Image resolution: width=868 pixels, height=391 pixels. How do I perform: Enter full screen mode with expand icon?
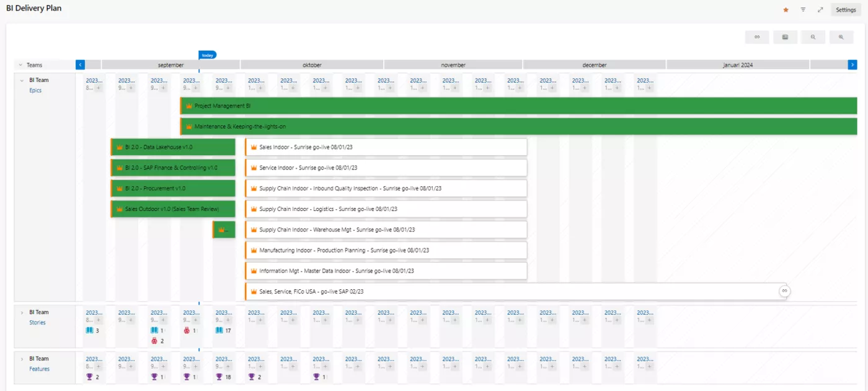point(820,10)
